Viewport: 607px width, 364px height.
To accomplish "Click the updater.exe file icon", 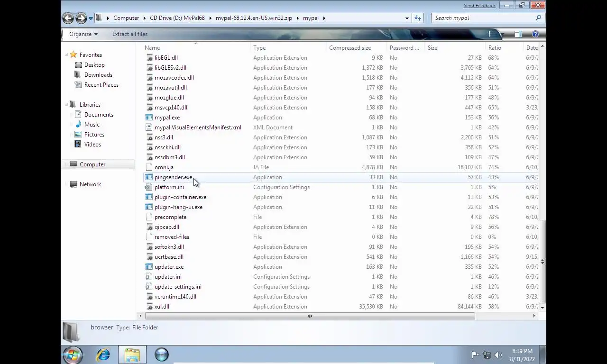I will tap(149, 267).
